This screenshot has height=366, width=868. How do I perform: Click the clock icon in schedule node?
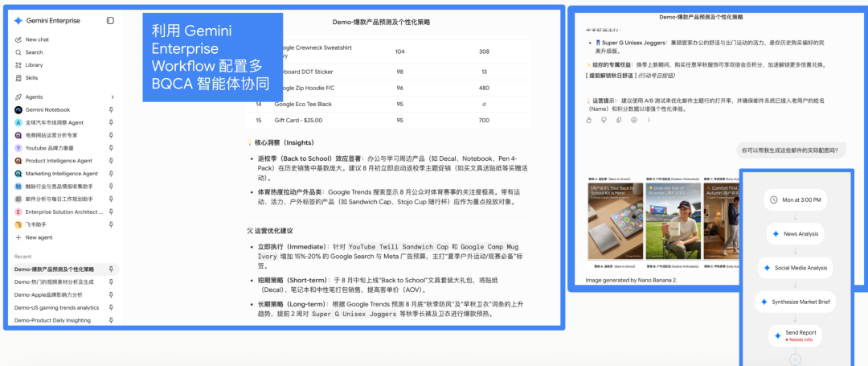click(x=773, y=199)
